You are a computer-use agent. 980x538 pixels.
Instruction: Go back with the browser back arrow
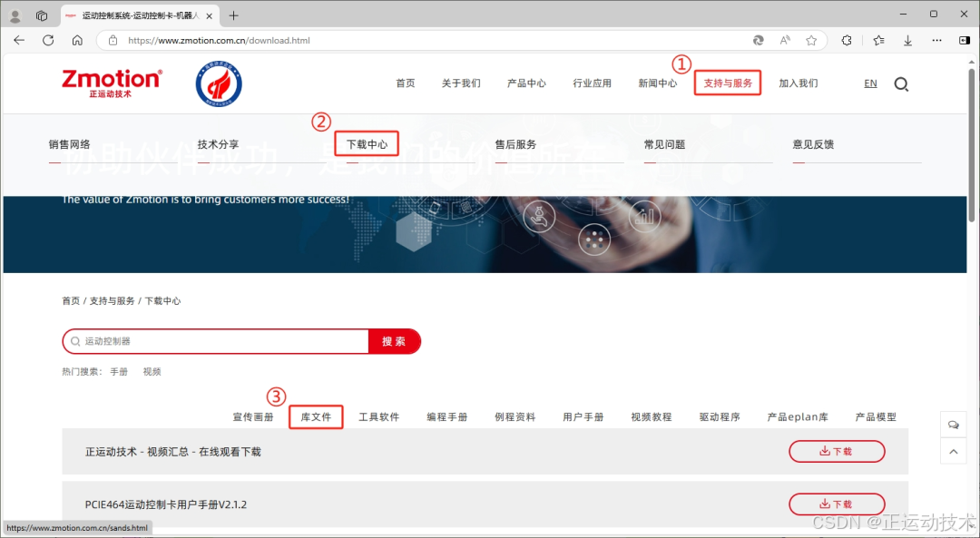click(19, 40)
